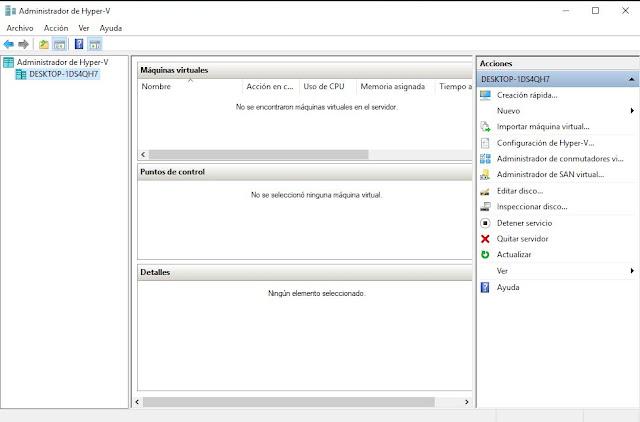
Task: Click the Back arrow toolbar icon
Action: click(x=9, y=44)
